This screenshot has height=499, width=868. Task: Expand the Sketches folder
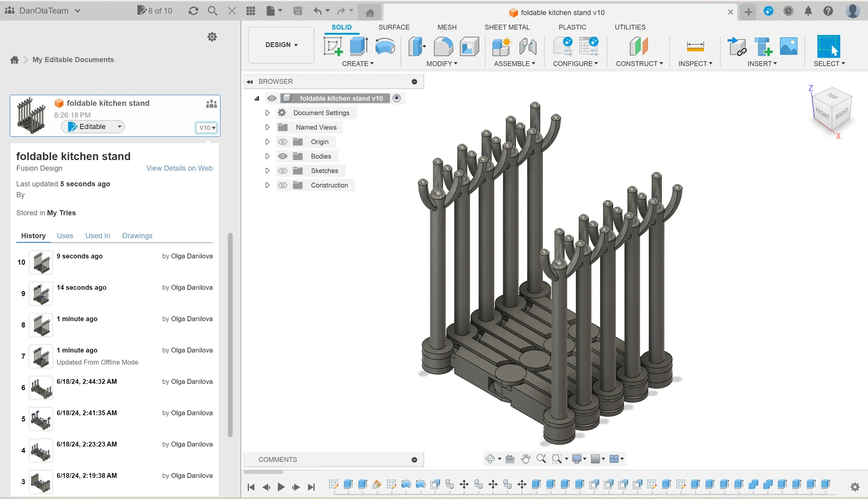pos(268,171)
